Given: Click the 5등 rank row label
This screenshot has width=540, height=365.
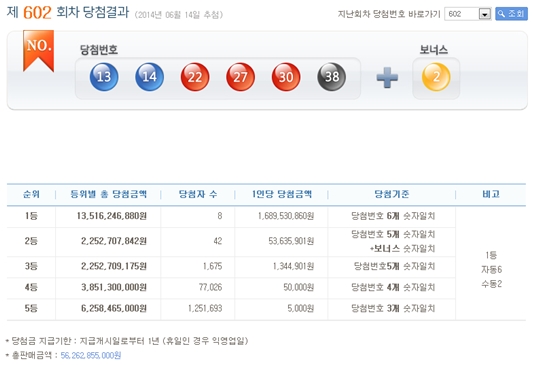Looking at the screenshot, I should tap(31, 308).
